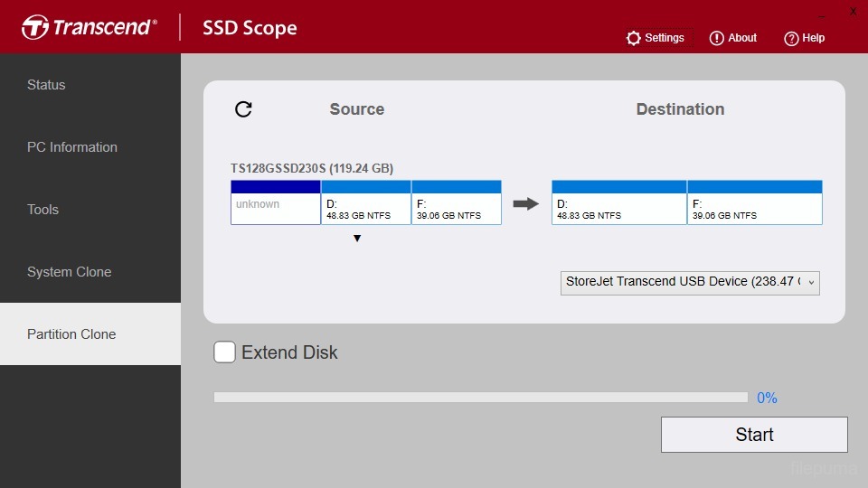Open the System Clone page
This screenshot has height=488, width=868.
[x=70, y=272]
